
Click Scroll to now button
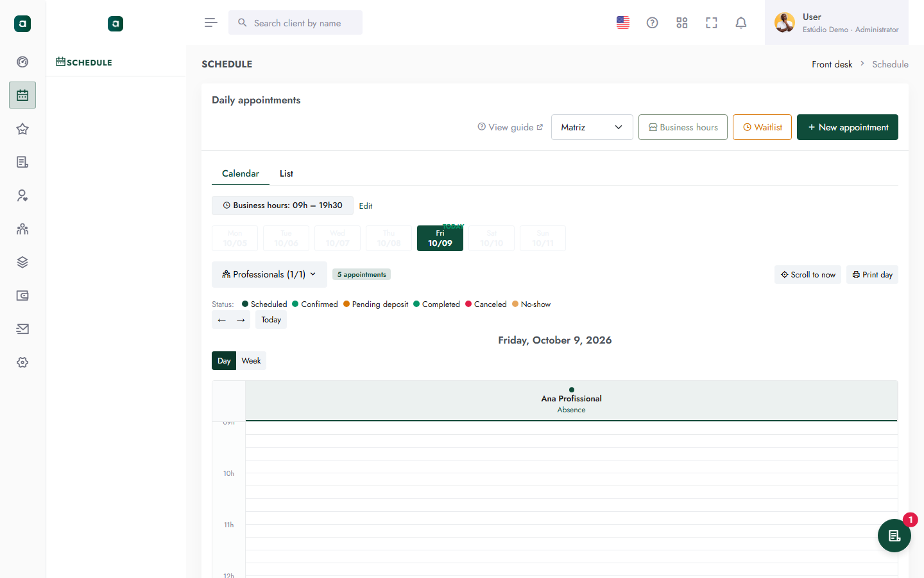click(808, 275)
